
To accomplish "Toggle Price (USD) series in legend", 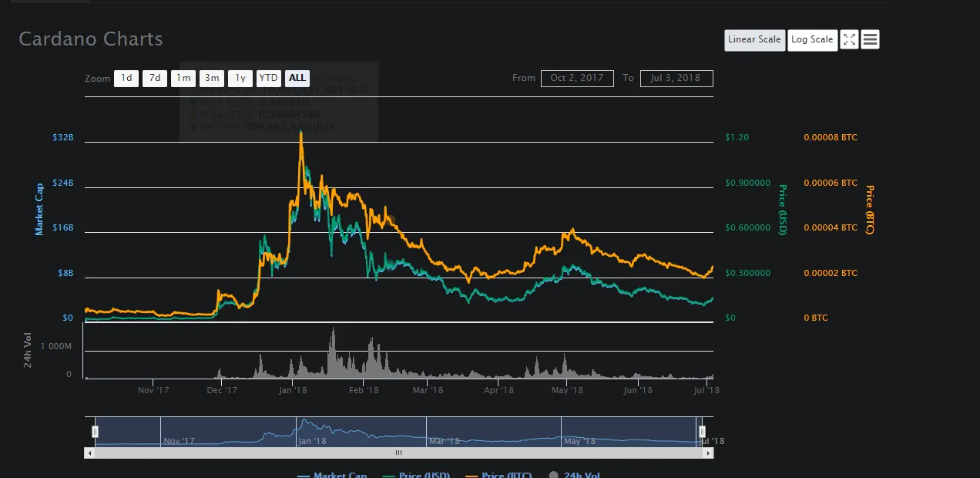I will click(x=416, y=475).
